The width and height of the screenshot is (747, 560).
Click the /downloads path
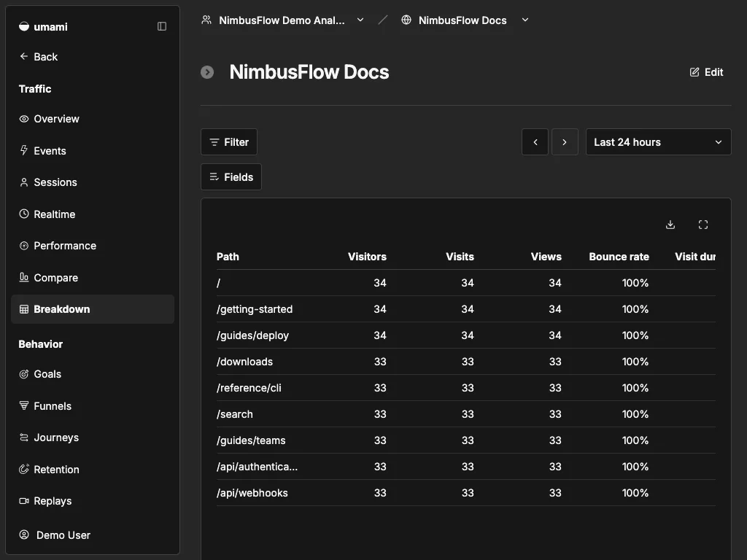[x=245, y=362]
